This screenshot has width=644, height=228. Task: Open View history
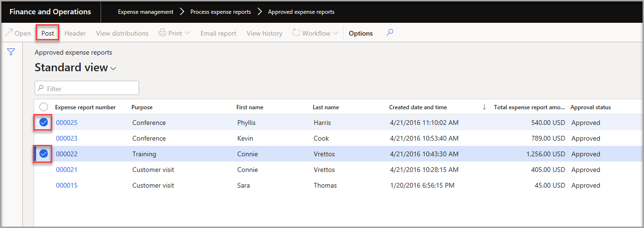[264, 33]
